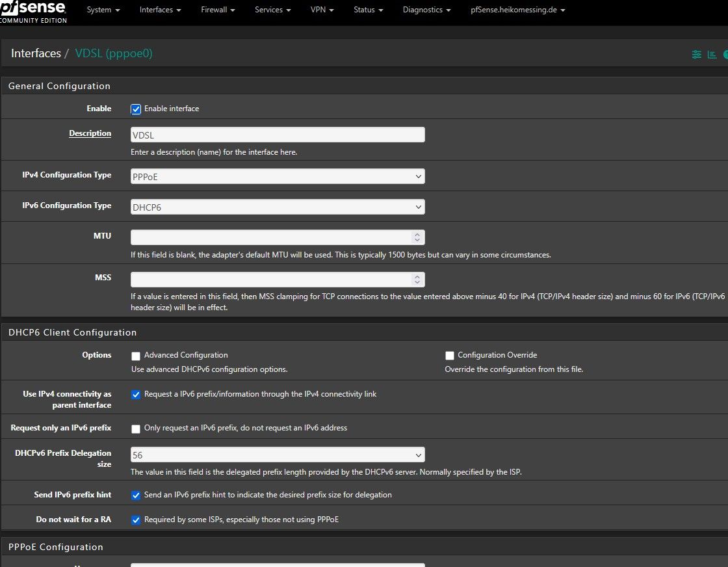This screenshot has height=567, width=728.
Task: Toggle the Do not wait for RA checkbox
Action: pyautogui.click(x=136, y=520)
